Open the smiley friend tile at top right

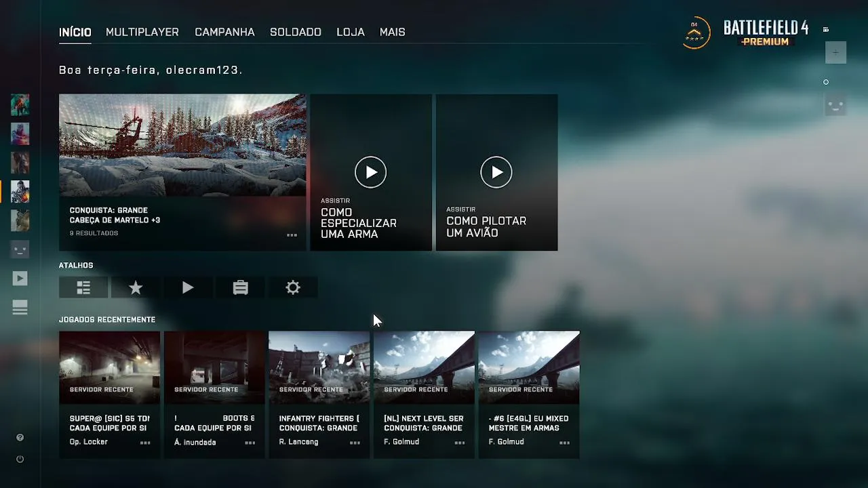[x=835, y=106]
